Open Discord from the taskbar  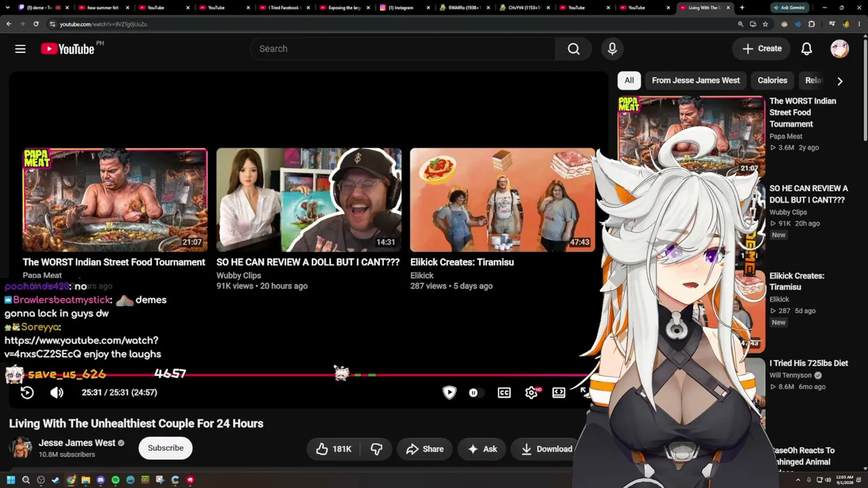[x=100, y=480]
